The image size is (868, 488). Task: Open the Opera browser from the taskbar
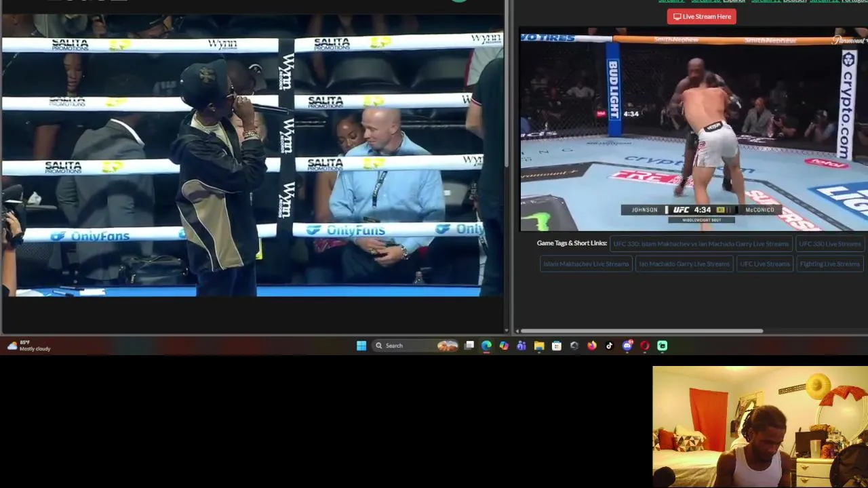(645, 346)
